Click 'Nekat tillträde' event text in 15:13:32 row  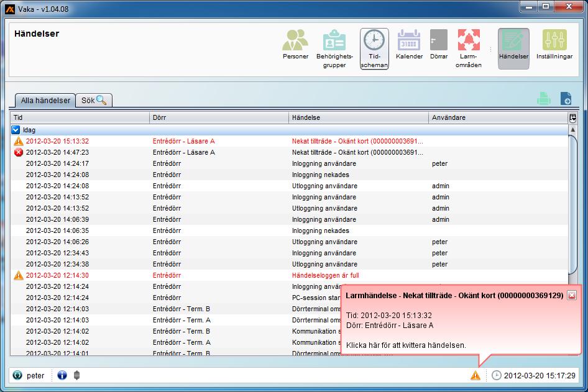pos(357,141)
